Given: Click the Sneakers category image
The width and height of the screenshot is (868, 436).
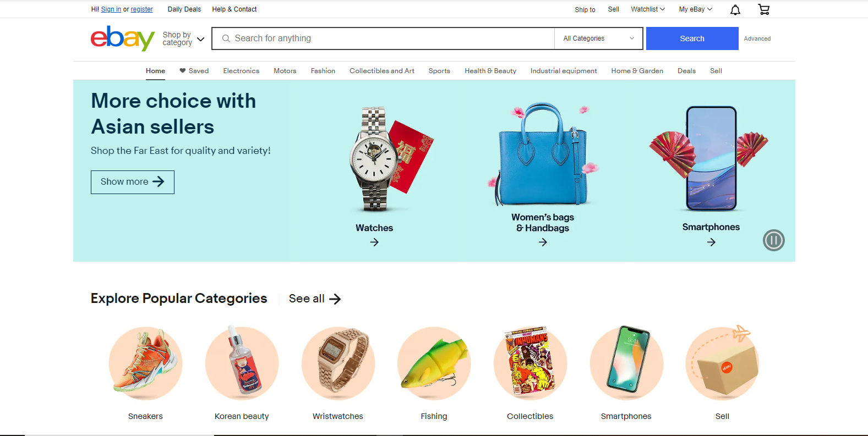Looking at the screenshot, I should click(145, 363).
